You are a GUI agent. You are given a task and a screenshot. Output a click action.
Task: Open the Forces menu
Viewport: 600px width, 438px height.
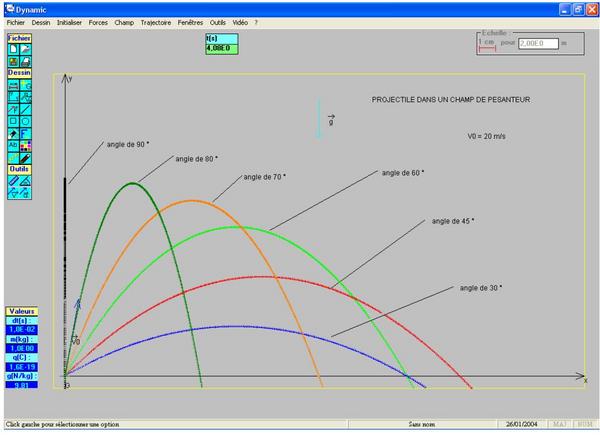(98, 23)
